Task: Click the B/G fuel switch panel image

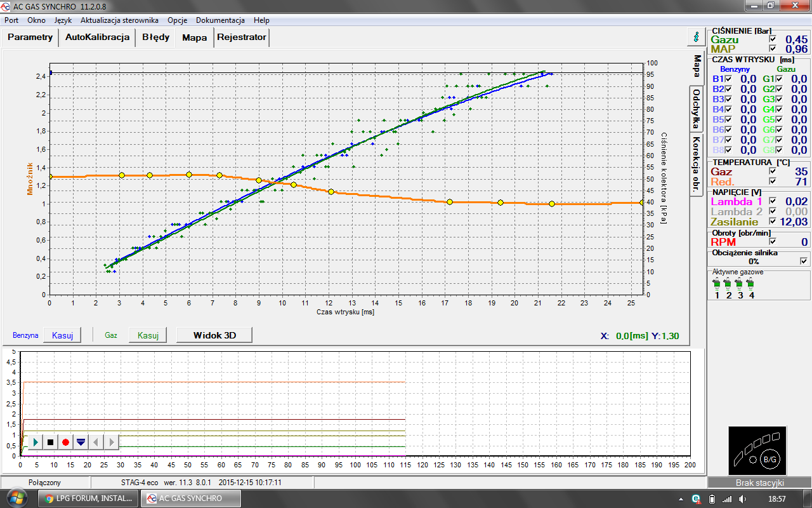Action: 757,450
